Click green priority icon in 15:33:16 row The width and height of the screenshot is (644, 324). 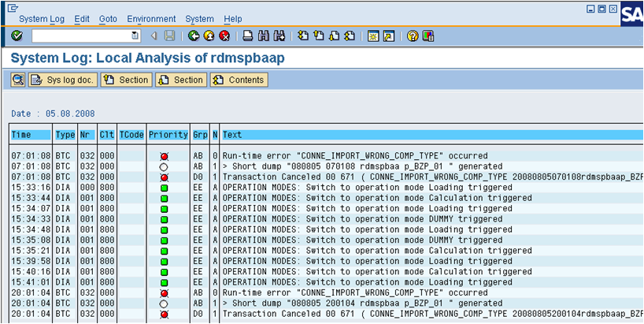pyautogui.click(x=165, y=188)
